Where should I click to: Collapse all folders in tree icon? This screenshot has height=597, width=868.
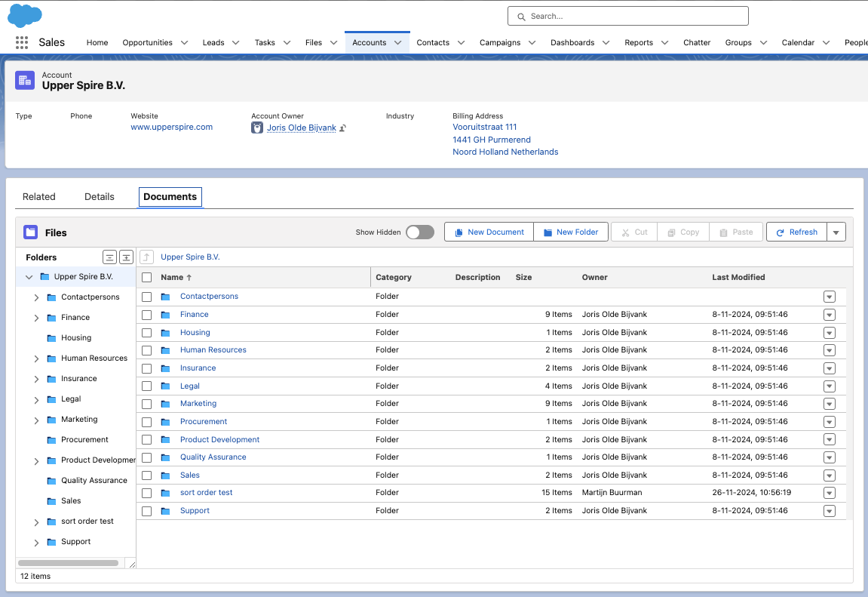click(109, 257)
